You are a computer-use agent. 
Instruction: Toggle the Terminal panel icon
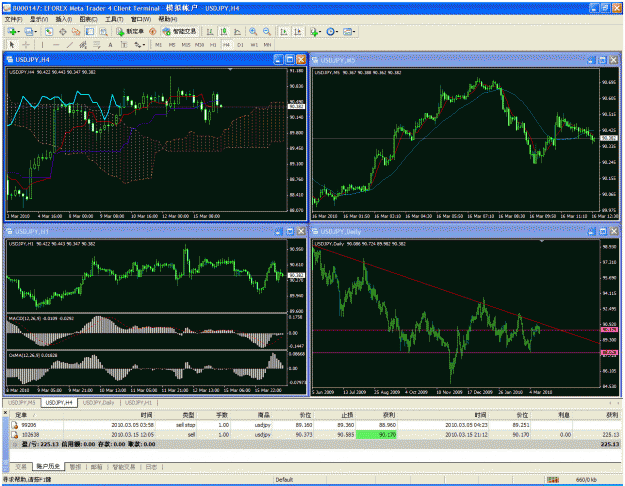(x=90, y=31)
